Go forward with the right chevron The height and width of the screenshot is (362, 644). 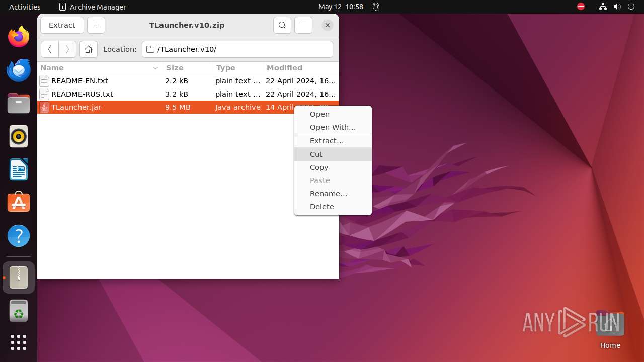coord(67,49)
